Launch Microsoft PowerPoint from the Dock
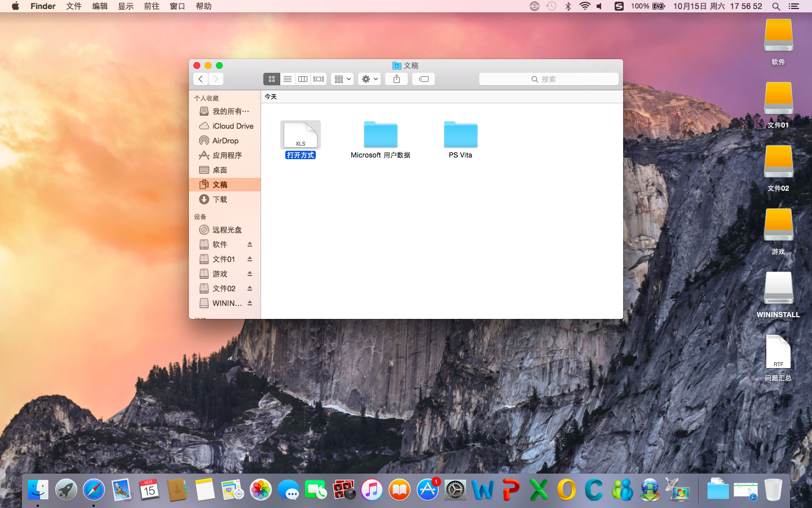812x508 pixels. 511,489
